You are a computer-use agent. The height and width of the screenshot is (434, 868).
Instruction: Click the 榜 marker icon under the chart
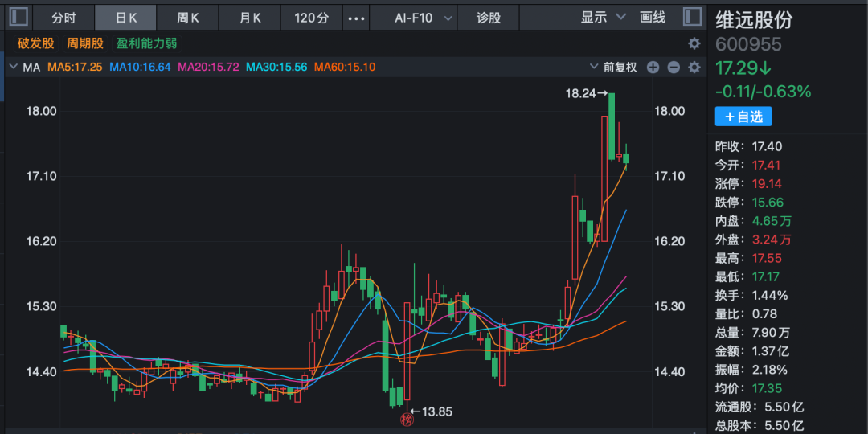(407, 419)
